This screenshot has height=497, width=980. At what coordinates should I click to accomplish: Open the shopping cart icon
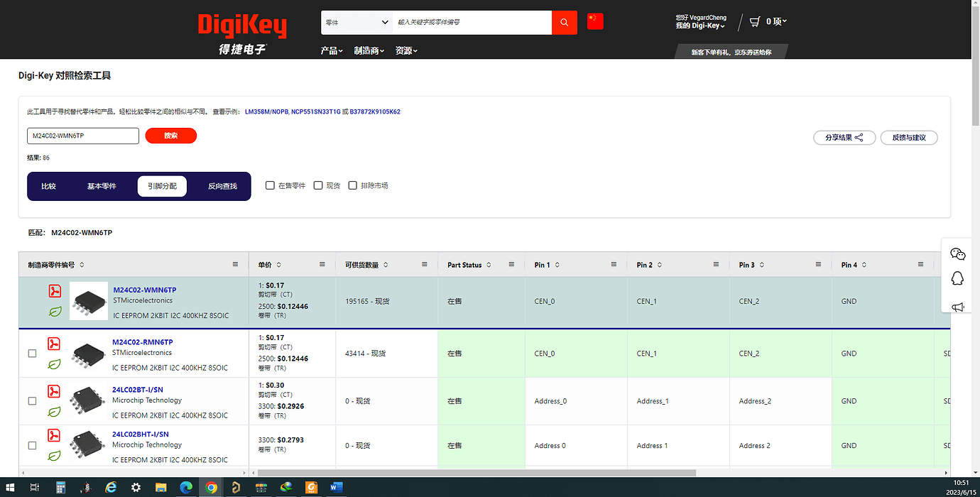click(x=754, y=21)
